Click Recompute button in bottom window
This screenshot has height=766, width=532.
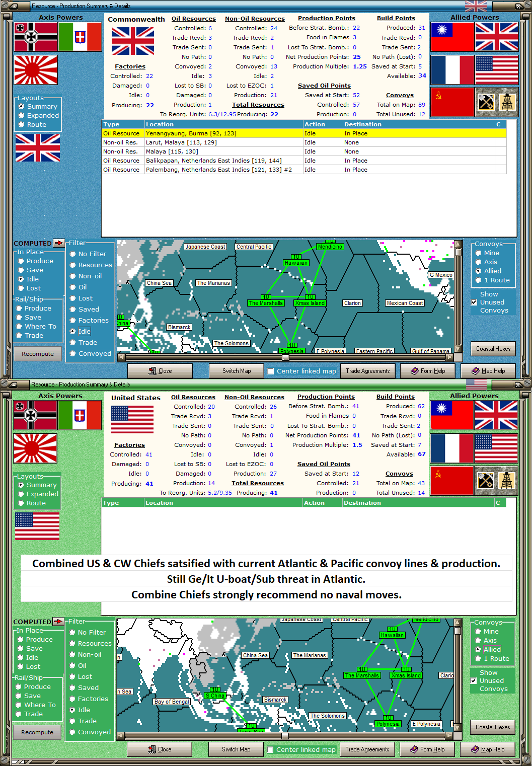click(37, 732)
